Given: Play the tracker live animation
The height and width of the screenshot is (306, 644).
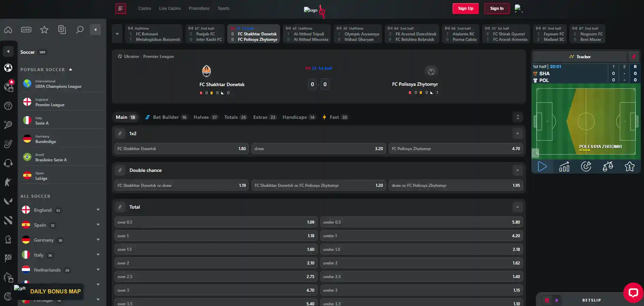Looking at the screenshot, I should (x=542, y=166).
